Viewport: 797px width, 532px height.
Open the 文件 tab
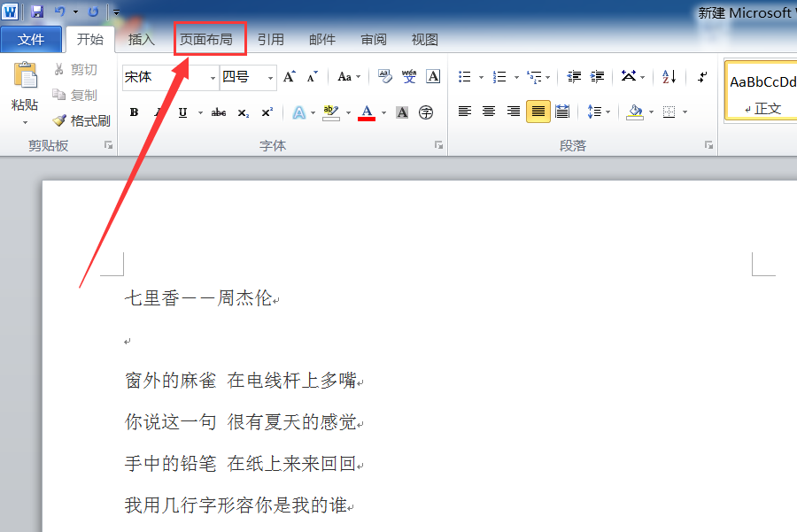[x=31, y=39]
